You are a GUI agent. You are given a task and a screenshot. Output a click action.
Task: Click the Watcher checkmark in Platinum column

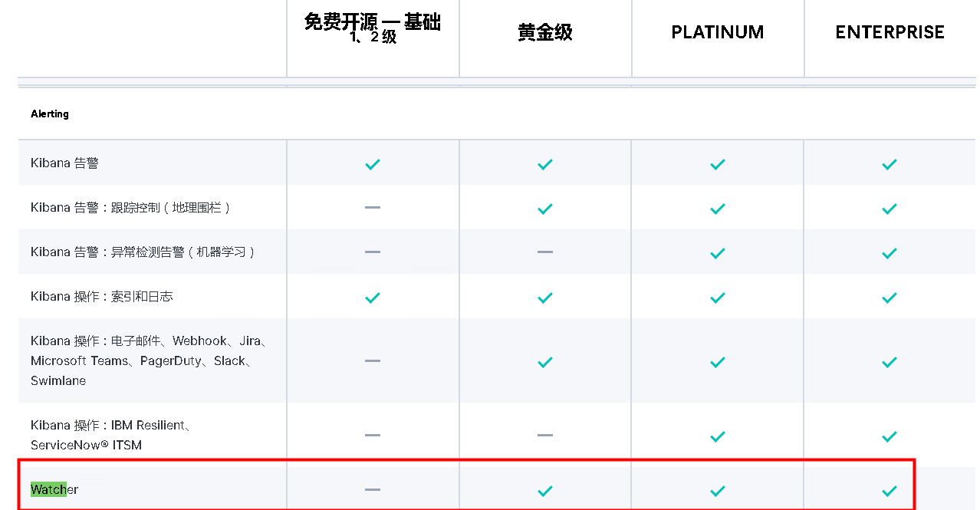coord(718,490)
